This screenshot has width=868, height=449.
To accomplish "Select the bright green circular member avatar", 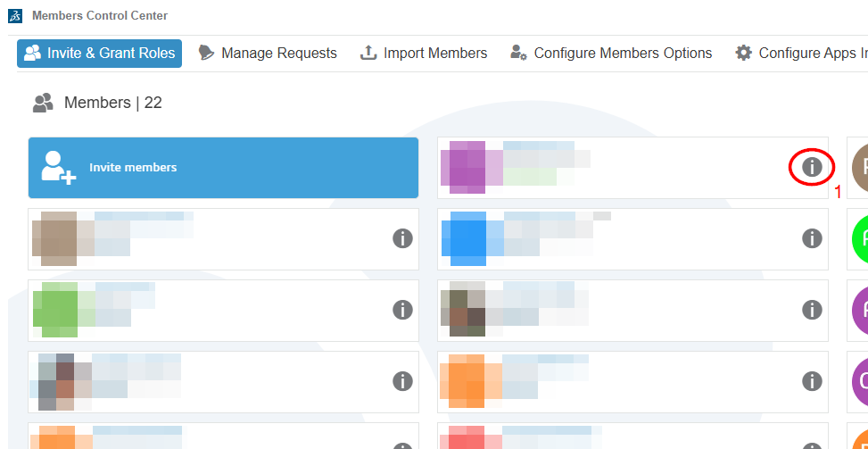I will [x=860, y=238].
